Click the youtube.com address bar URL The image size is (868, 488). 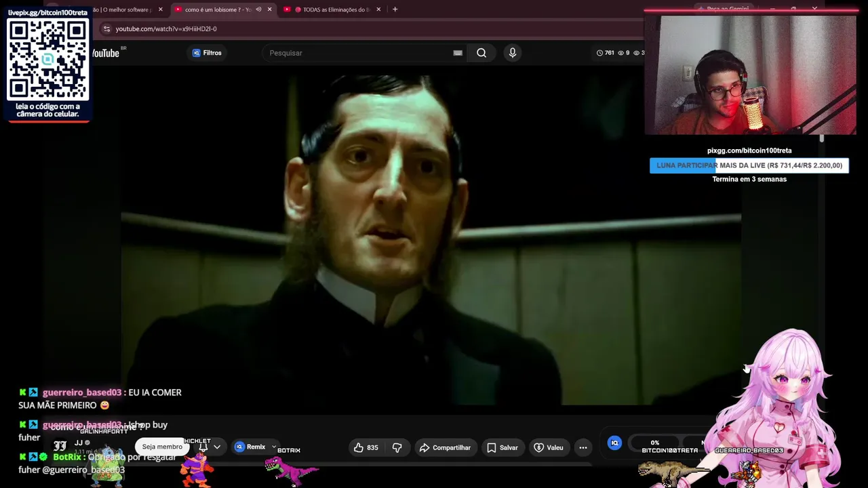(x=166, y=28)
